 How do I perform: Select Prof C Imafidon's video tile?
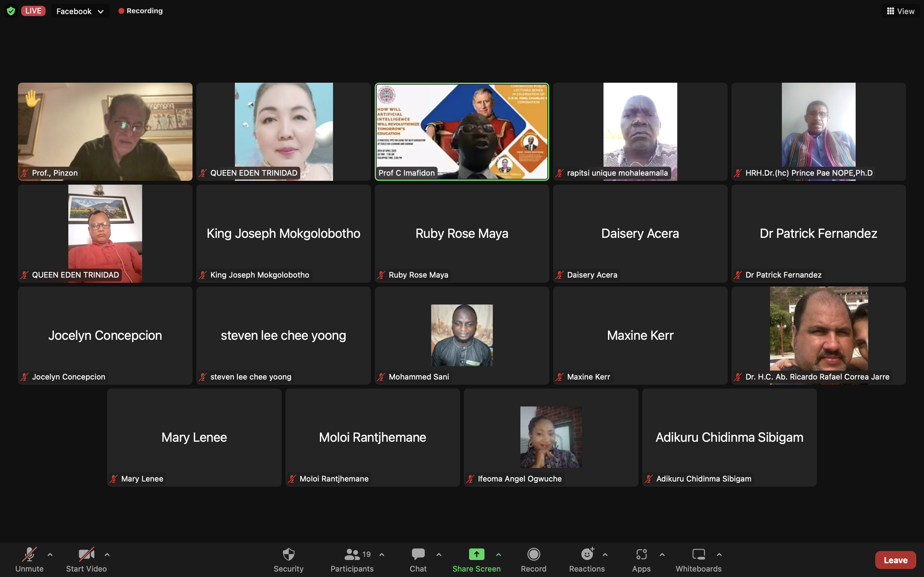click(x=462, y=132)
